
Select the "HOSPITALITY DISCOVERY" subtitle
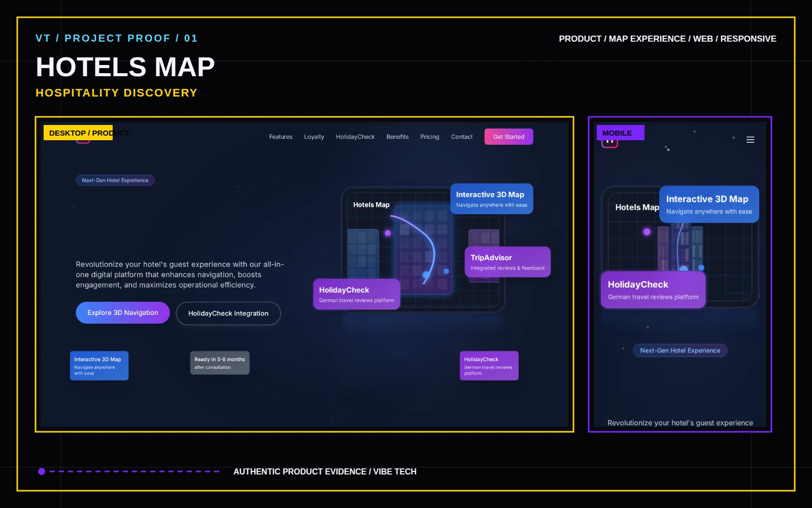point(116,93)
